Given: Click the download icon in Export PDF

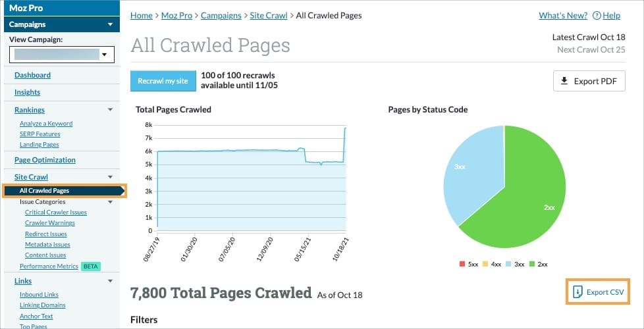Looking at the screenshot, I should [x=564, y=82].
